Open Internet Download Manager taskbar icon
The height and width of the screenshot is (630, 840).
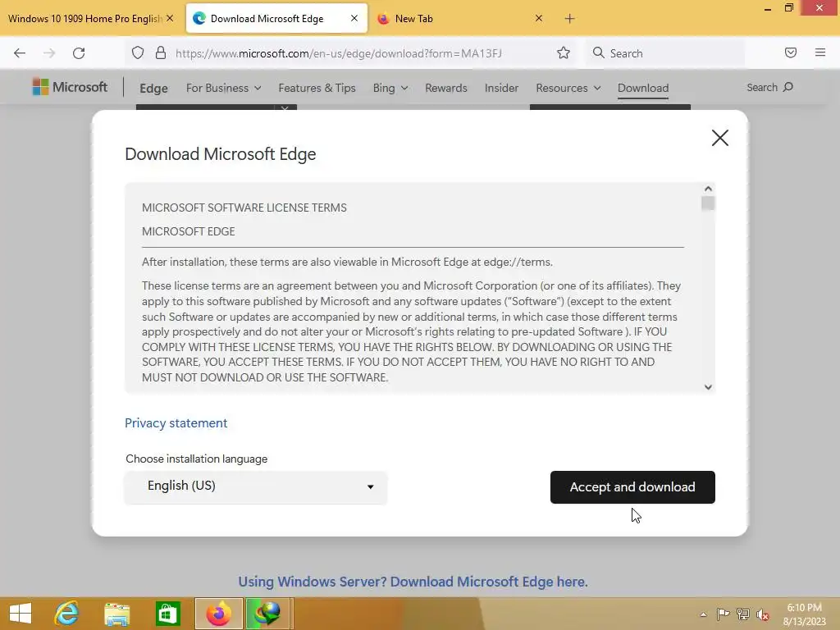(x=268, y=614)
